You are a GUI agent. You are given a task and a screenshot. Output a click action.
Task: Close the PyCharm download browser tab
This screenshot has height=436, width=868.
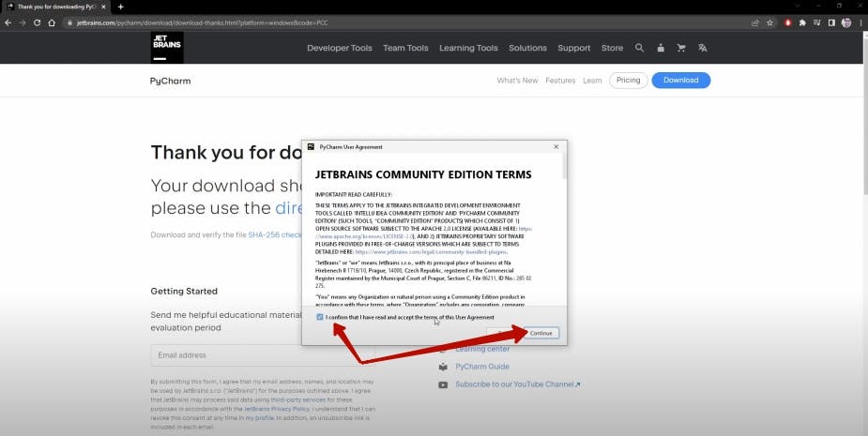click(x=103, y=7)
